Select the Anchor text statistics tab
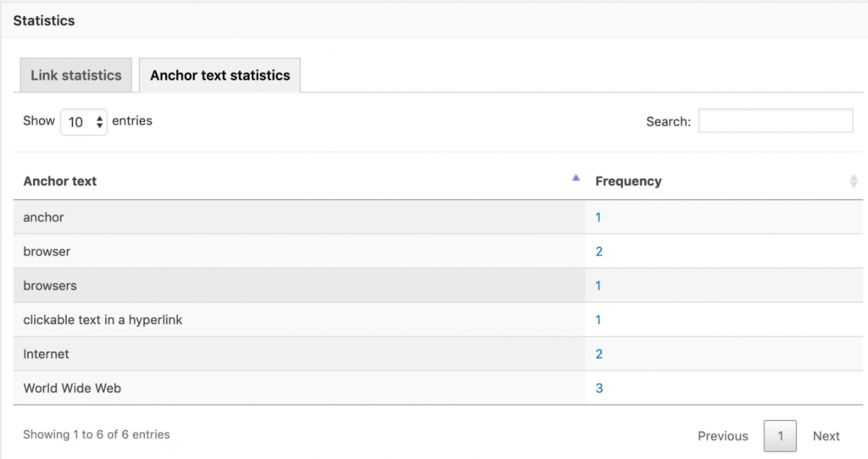The image size is (868, 459). 220,76
